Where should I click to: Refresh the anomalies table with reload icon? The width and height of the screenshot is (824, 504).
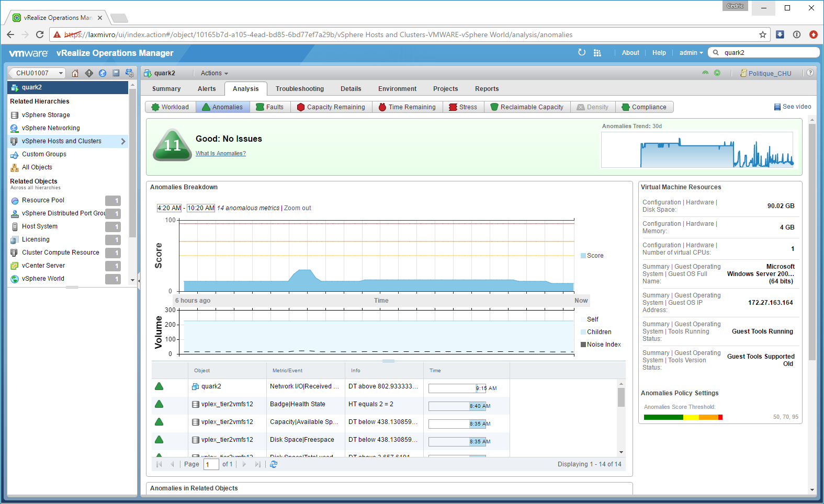[274, 464]
